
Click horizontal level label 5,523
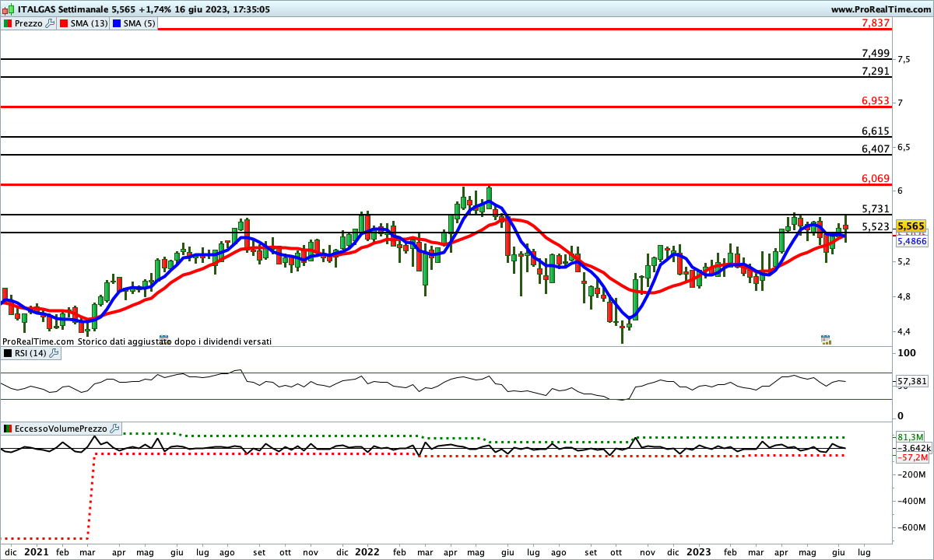876,226
